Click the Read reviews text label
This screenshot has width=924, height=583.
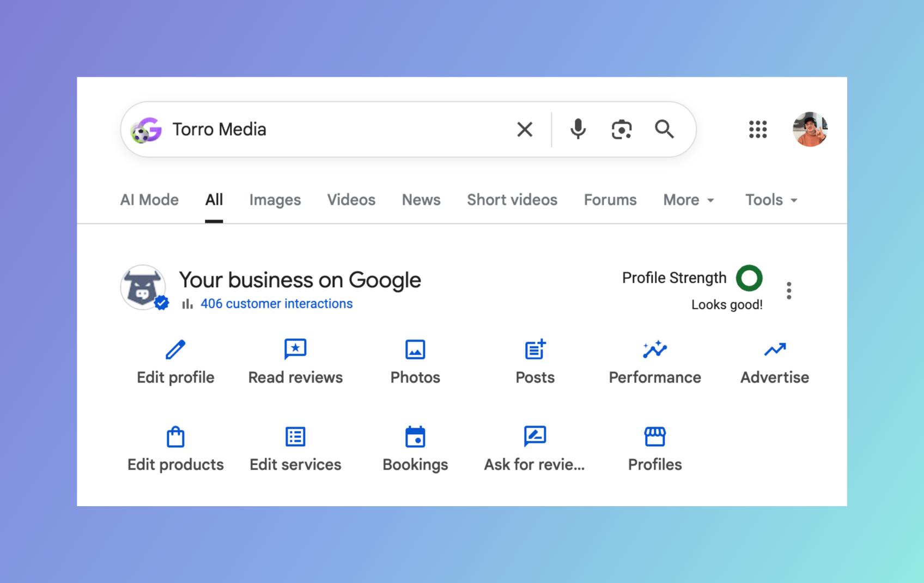point(295,378)
